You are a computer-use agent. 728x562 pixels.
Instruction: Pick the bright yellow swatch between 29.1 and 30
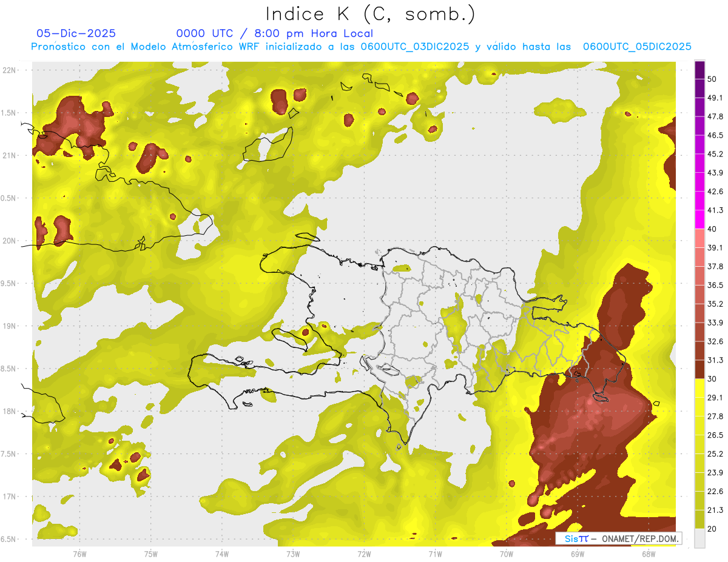click(699, 389)
